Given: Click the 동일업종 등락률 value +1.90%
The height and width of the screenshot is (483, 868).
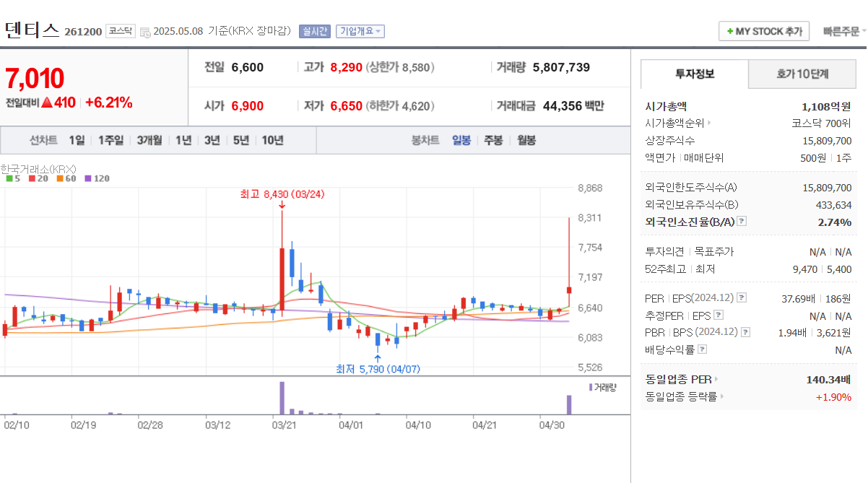Looking at the screenshot, I should coord(833,396).
